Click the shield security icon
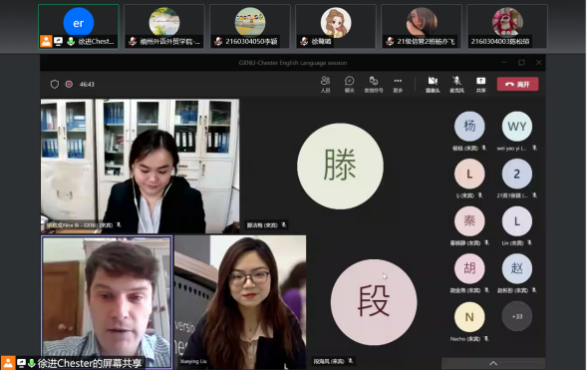The image size is (588, 371). click(x=55, y=84)
